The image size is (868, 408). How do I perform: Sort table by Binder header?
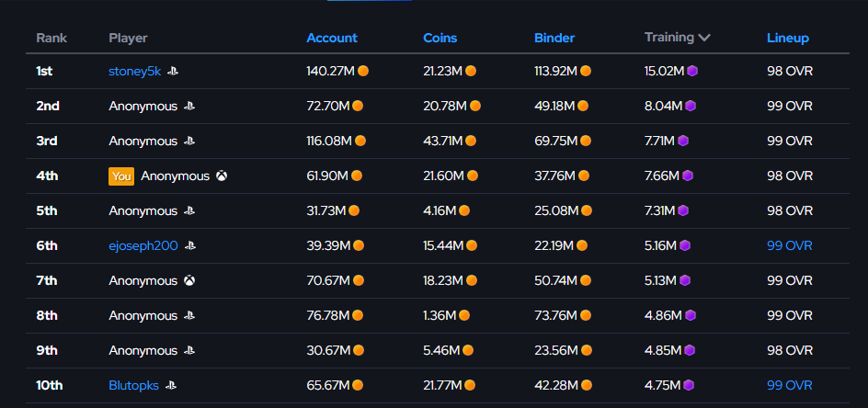554,38
